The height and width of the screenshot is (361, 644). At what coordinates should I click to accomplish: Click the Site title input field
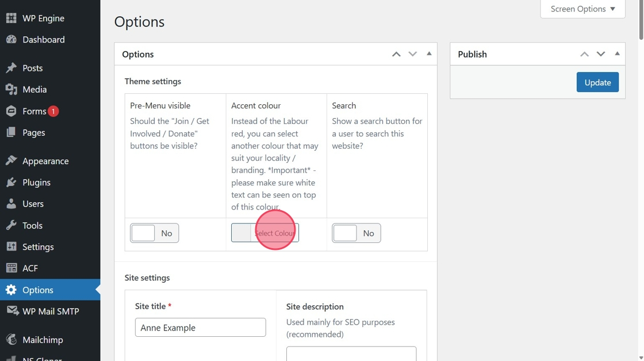200,328
